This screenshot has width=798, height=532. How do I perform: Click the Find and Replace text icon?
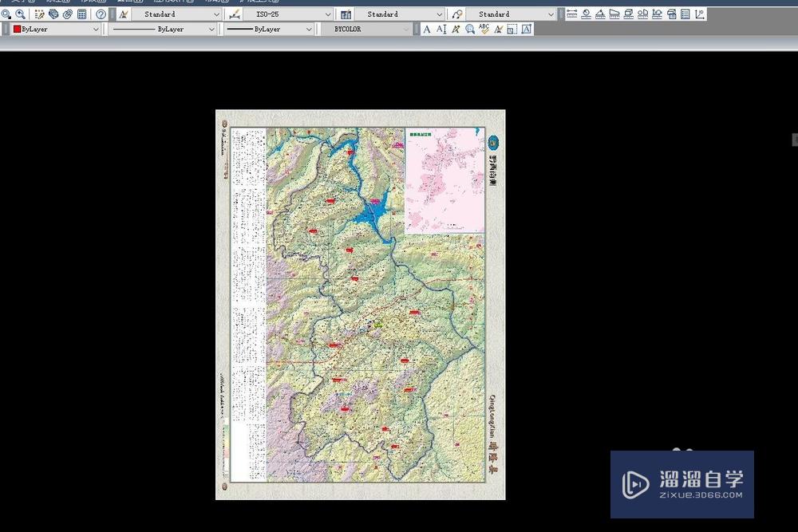pyautogui.click(x=470, y=30)
